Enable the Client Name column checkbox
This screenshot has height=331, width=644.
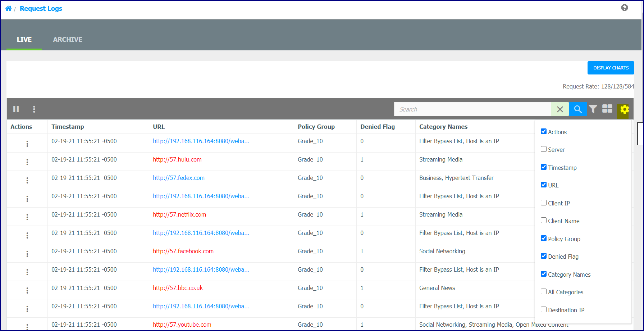click(544, 221)
